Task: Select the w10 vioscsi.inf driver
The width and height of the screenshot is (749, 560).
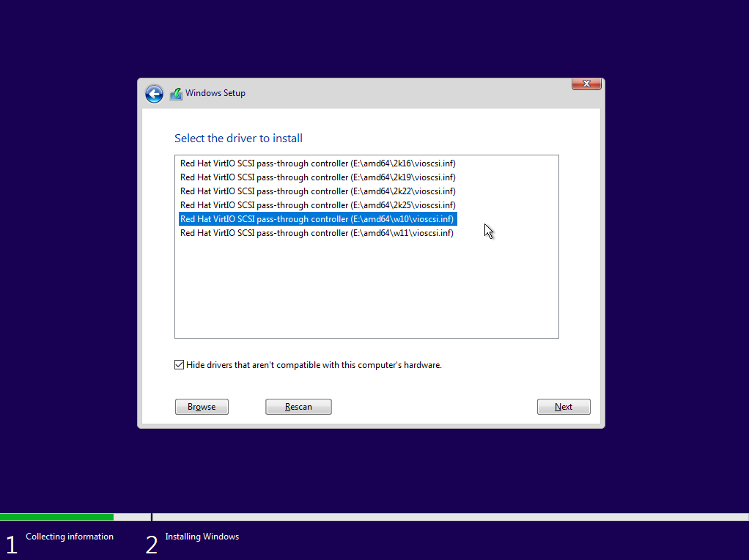Action: [x=317, y=219]
